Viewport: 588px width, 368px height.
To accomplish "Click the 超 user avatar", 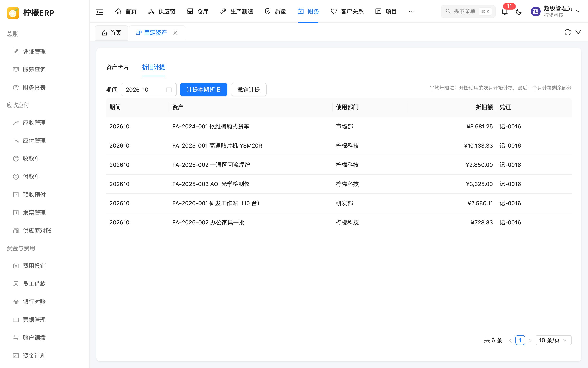I will point(536,11).
